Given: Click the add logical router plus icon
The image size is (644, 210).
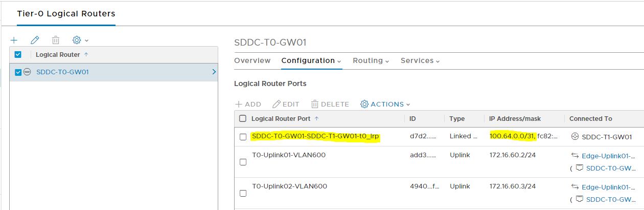Looking at the screenshot, I should (14, 40).
